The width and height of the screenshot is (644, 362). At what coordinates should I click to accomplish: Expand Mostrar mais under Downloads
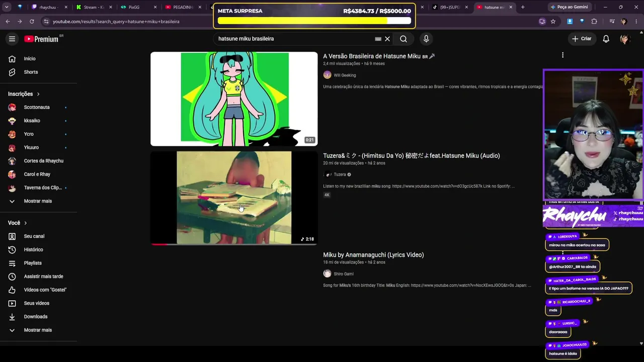(x=39, y=330)
